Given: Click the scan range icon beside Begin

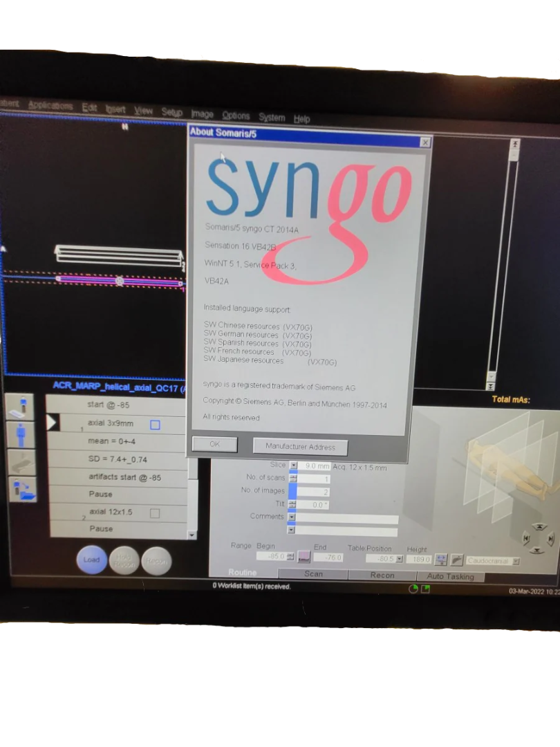Looking at the screenshot, I should tap(304, 557).
